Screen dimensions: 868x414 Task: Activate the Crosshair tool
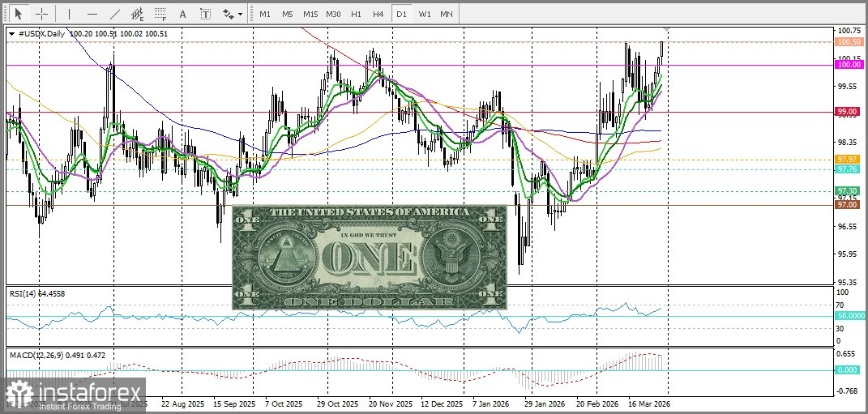pos(41,14)
